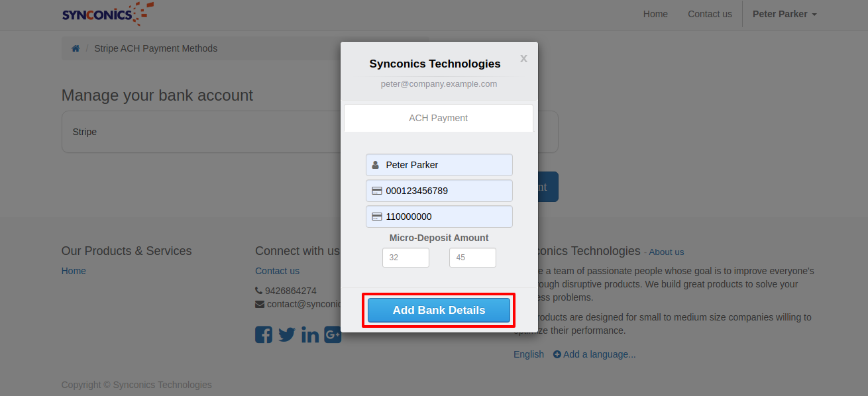Click the Twitter bird icon
The width and height of the screenshot is (868, 396).
coord(287,334)
